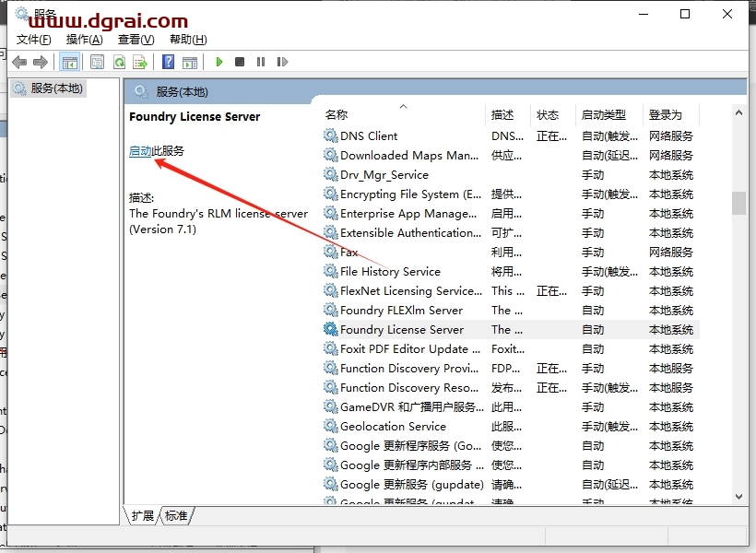Click 网络服务 login cell of Fax

click(x=670, y=253)
